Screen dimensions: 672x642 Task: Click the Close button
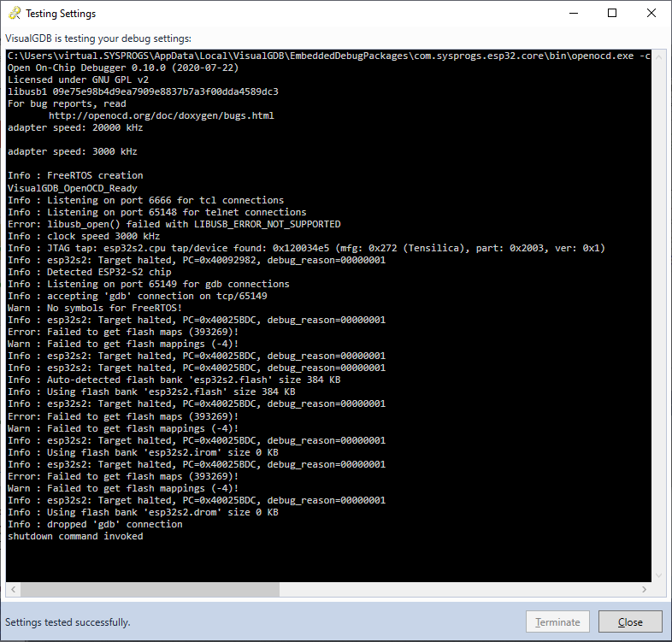coord(630,621)
